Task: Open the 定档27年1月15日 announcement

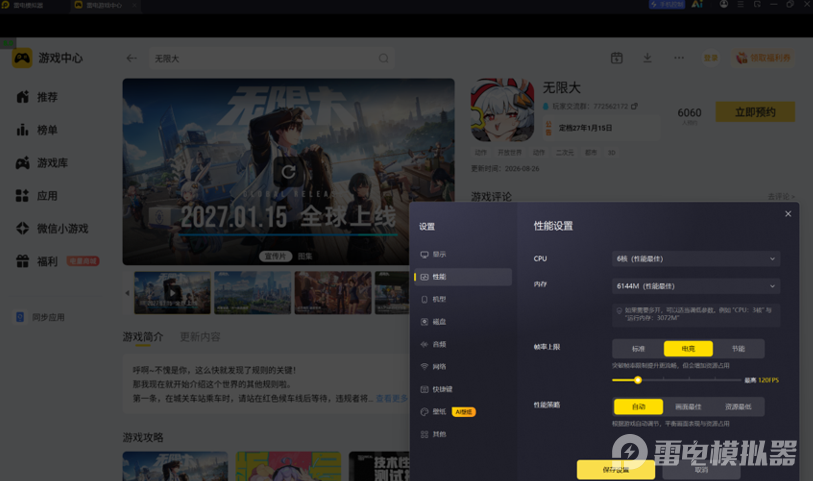Action: pyautogui.click(x=601, y=128)
